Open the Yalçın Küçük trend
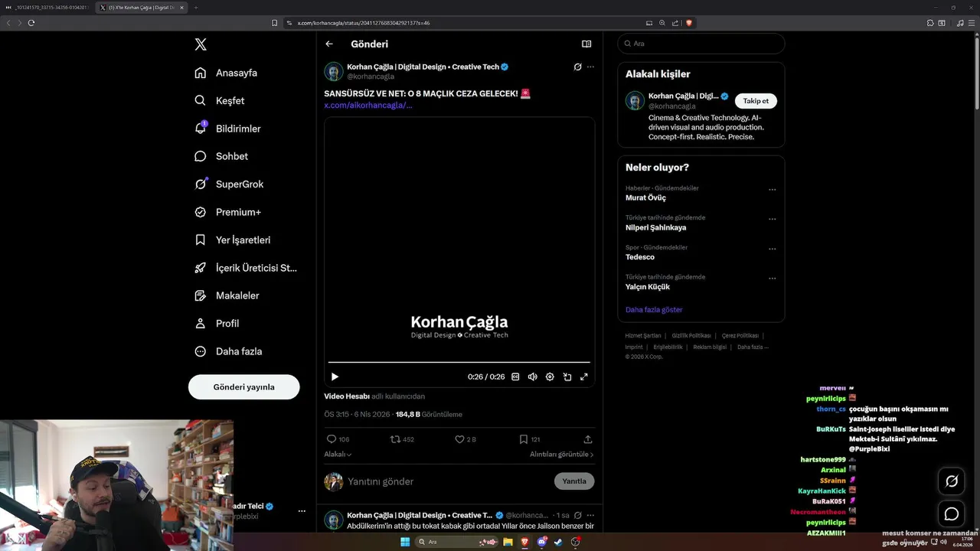This screenshot has height=551, width=980. [x=648, y=287]
